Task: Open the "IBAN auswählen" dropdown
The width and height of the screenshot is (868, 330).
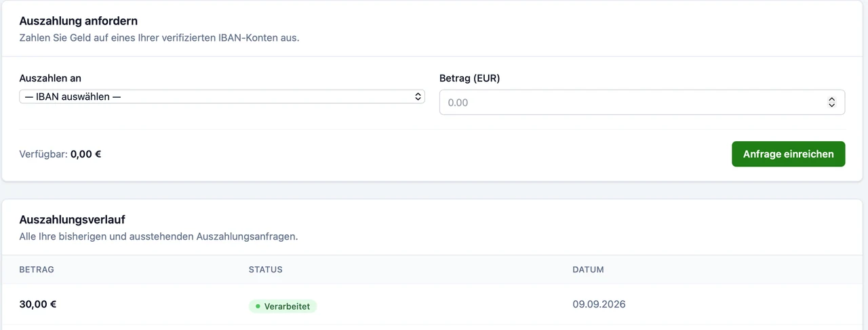Action: (222, 96)
